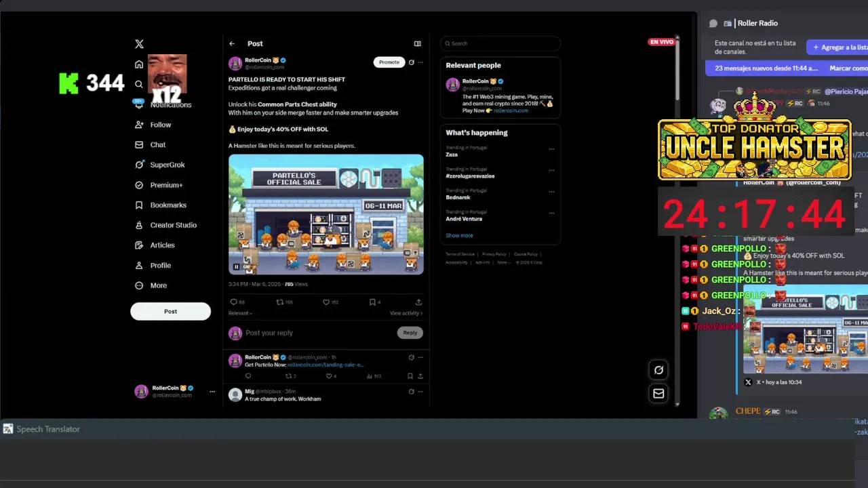Click the Promote button
Image resolution: width=868 pixels, height=488 pixels.
pos(389,62)
